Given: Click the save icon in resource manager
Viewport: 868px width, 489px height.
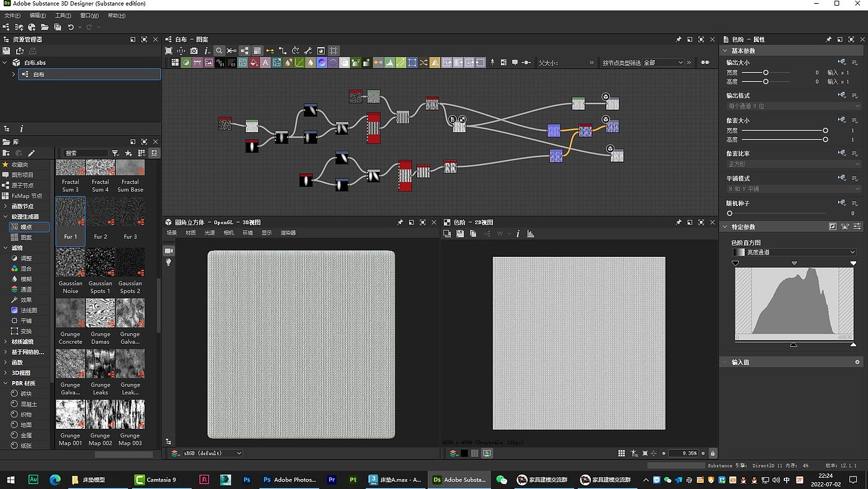Looking at the screenshot, I should pyautogui.click(x=7, y=51).
